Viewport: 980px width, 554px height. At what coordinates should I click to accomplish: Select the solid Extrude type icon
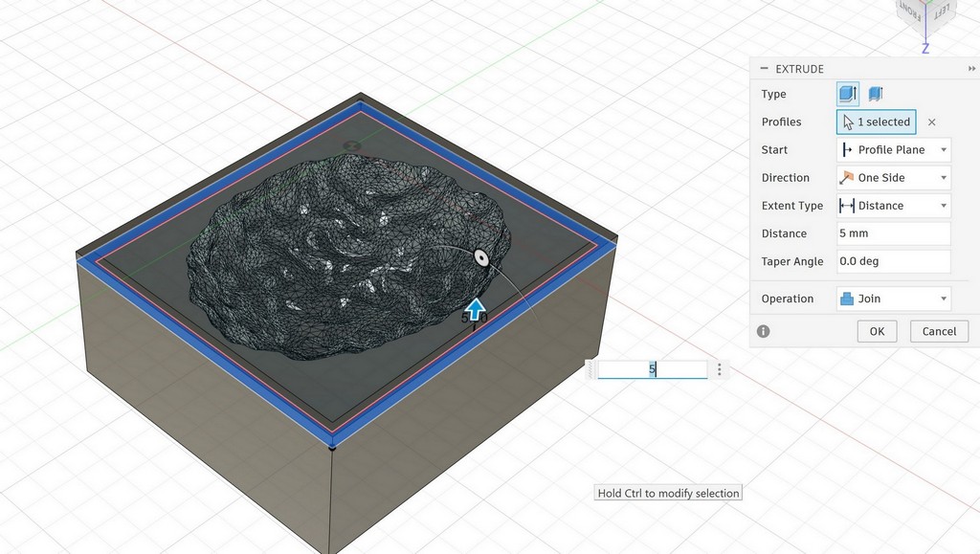pyautogui.click(x=848, y=94)
